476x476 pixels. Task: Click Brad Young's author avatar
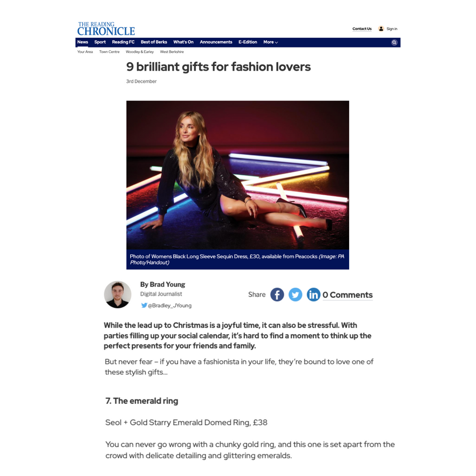[x=118, y=294]
